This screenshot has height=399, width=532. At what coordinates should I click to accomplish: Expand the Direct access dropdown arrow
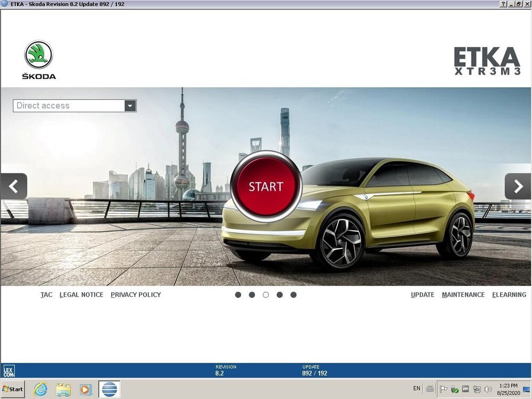point(130,106)
